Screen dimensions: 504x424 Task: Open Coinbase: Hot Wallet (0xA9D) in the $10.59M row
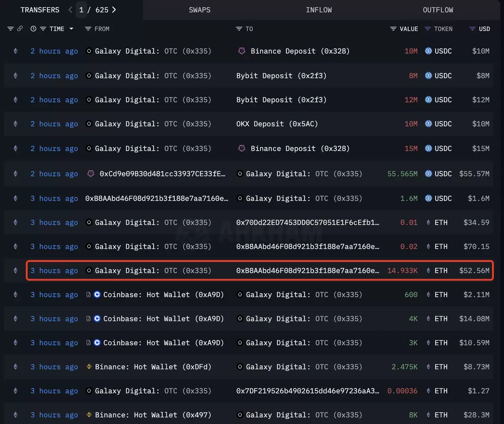pyautogui.click(x=163, y=343)
